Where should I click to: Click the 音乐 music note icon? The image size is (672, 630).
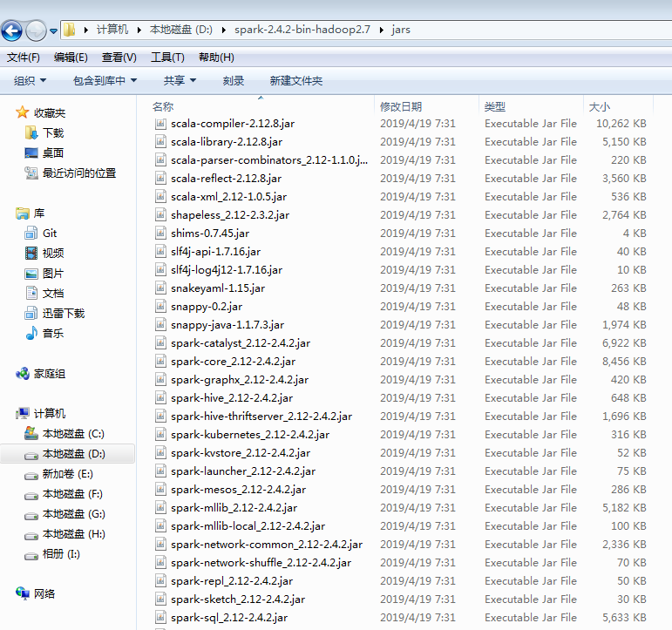coord(31,333)
